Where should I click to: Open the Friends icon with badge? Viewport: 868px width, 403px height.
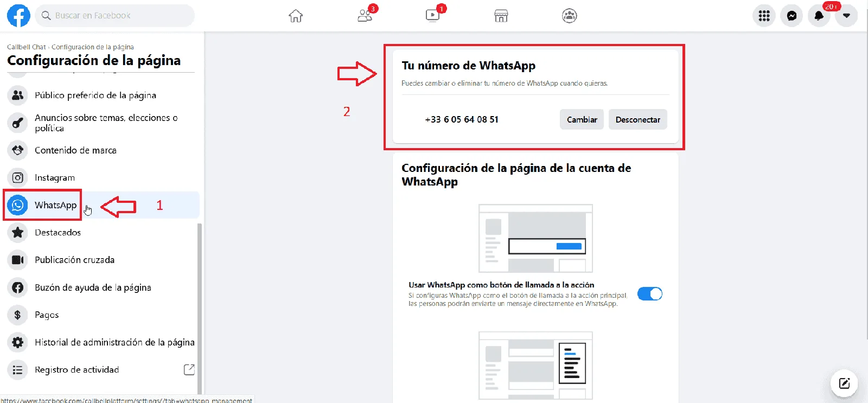click(x=365, y=16)
